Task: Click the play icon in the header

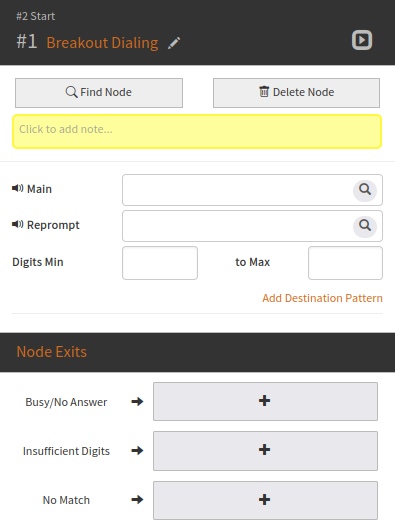Action: click(362, 40)
